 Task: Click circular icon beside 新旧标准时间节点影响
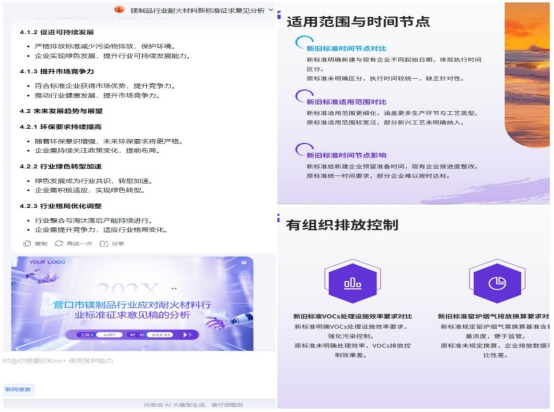tap(304, 150)
